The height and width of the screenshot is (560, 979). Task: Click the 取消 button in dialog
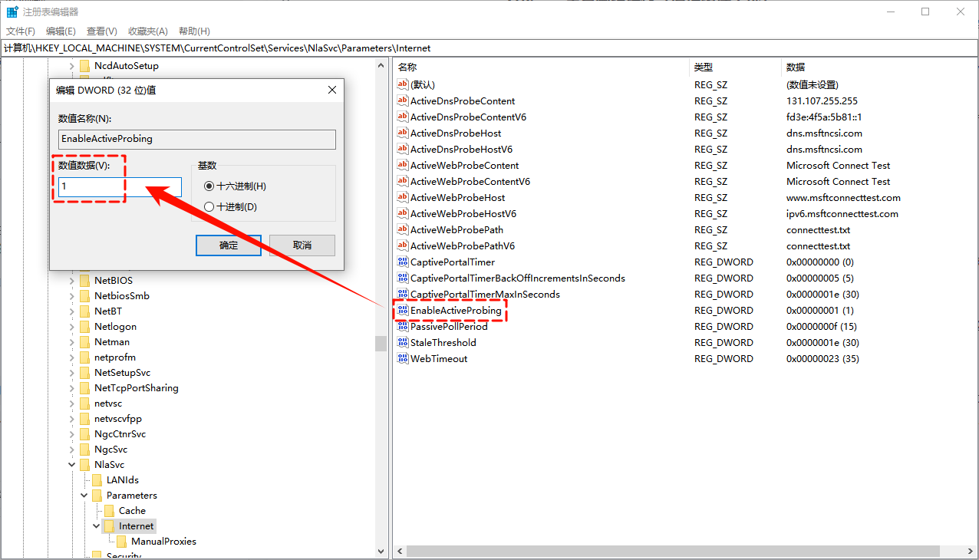[302, 245]
